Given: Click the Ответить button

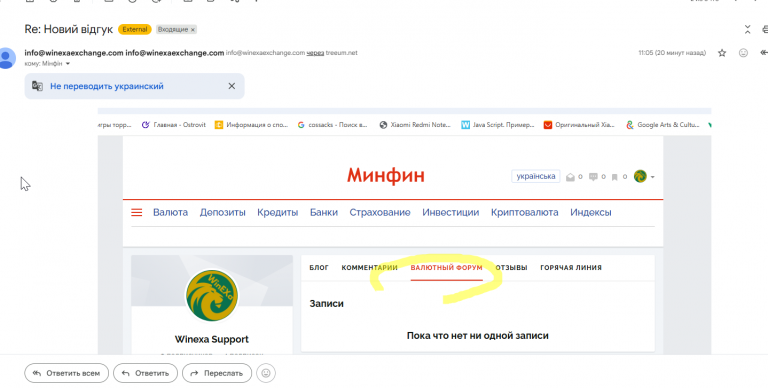Looking at the screenshot, I should (145, 373).
